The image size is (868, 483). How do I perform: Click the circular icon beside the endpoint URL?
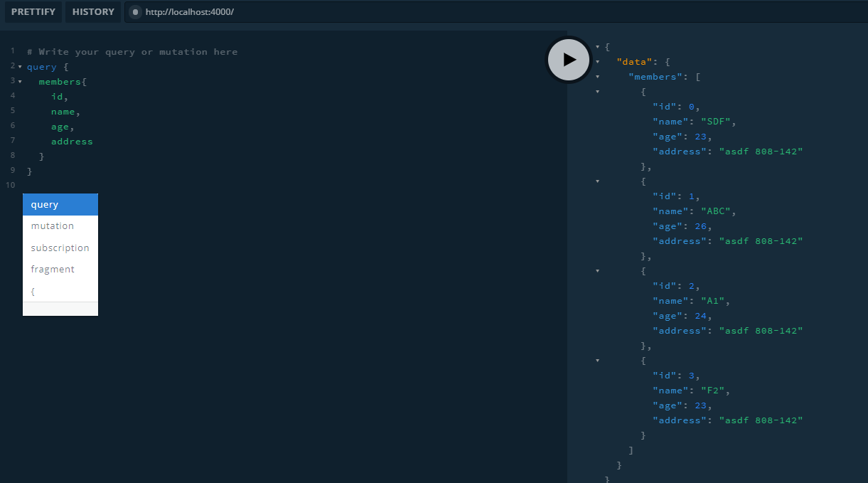coord(135,12)
